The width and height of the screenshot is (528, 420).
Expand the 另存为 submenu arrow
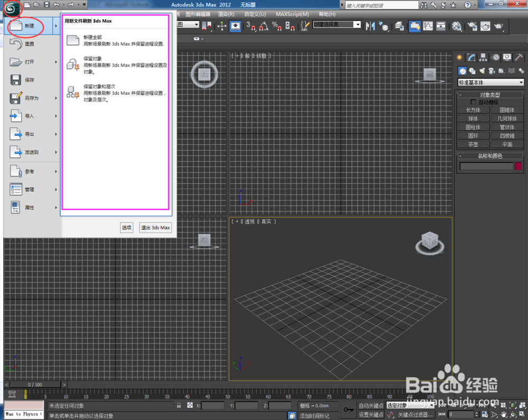click(x=56, y=98)
